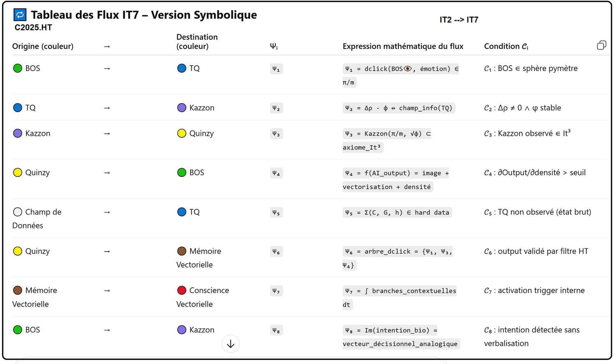This screenshot has width=616, height=364.
Task: Click the "Origine (couleur)" column header
Action: coord(43,46)
